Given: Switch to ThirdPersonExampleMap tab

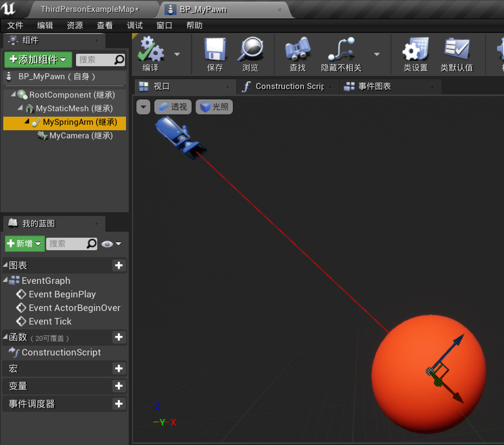Looking at the screenshot, I should click(90, 9).
